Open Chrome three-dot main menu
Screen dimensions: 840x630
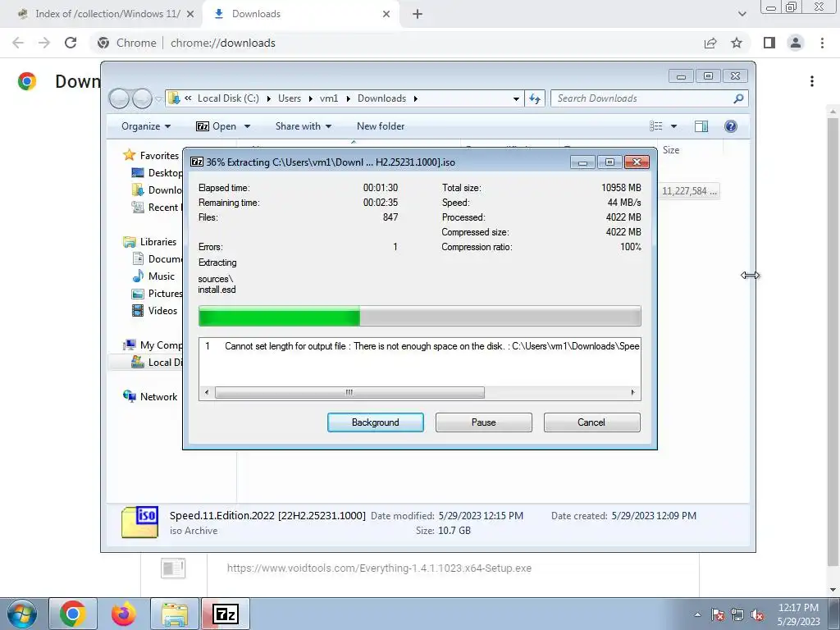coord(822,43)
